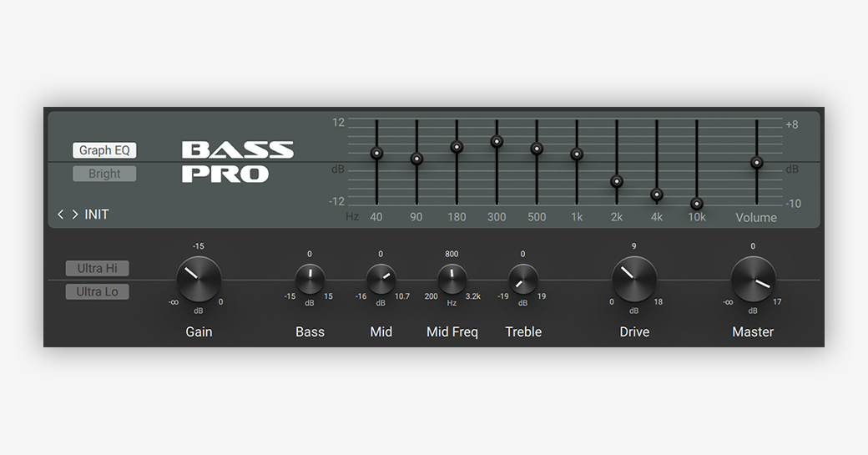Click the Master knob

coord(753,279)
